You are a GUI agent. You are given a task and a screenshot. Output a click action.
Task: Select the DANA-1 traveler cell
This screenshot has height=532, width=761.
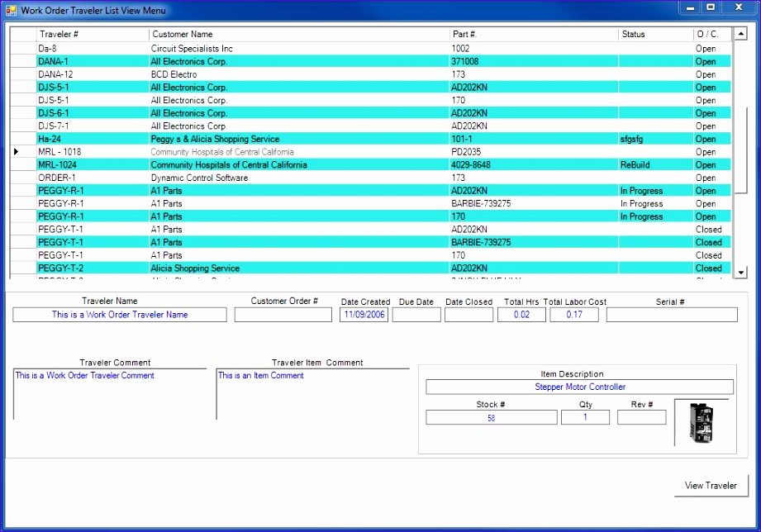tap(93, 62)
